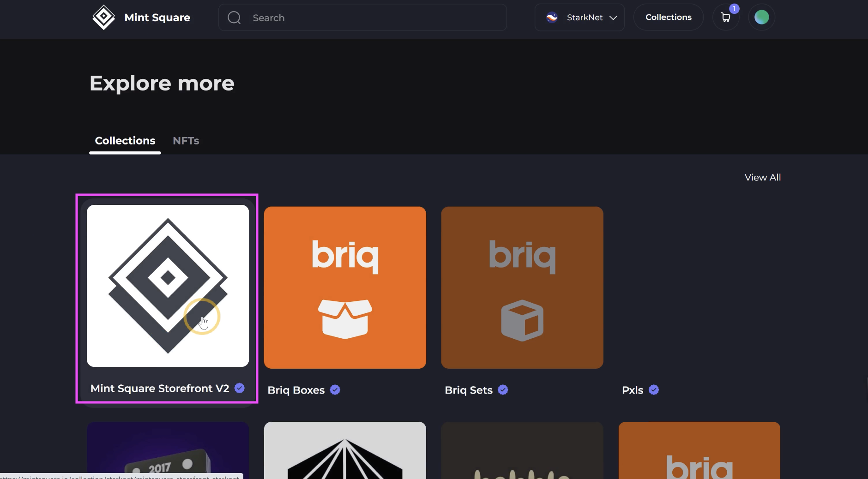The width and height of the screenshot is (868, 479).
Task: Click the Briq Sets verified badge
Action: (x=503, y=390)
